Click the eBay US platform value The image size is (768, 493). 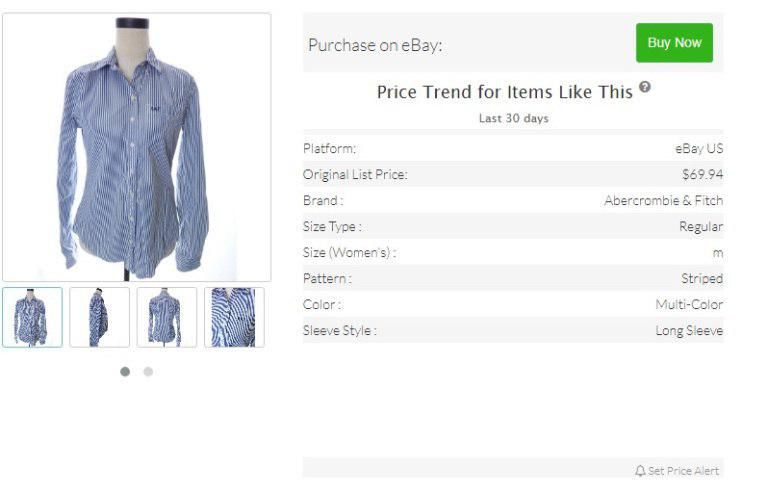pyautogui.click(x=699, y=148)
